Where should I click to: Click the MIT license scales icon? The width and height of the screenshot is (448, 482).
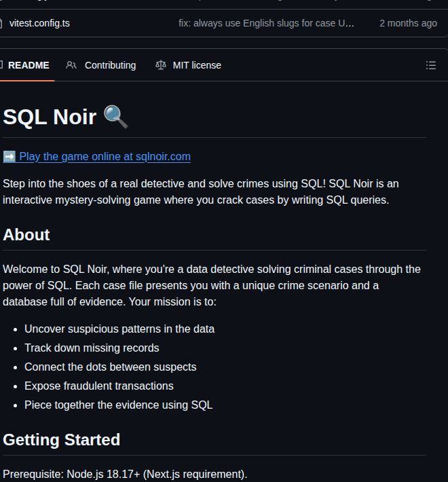(161, 65)
